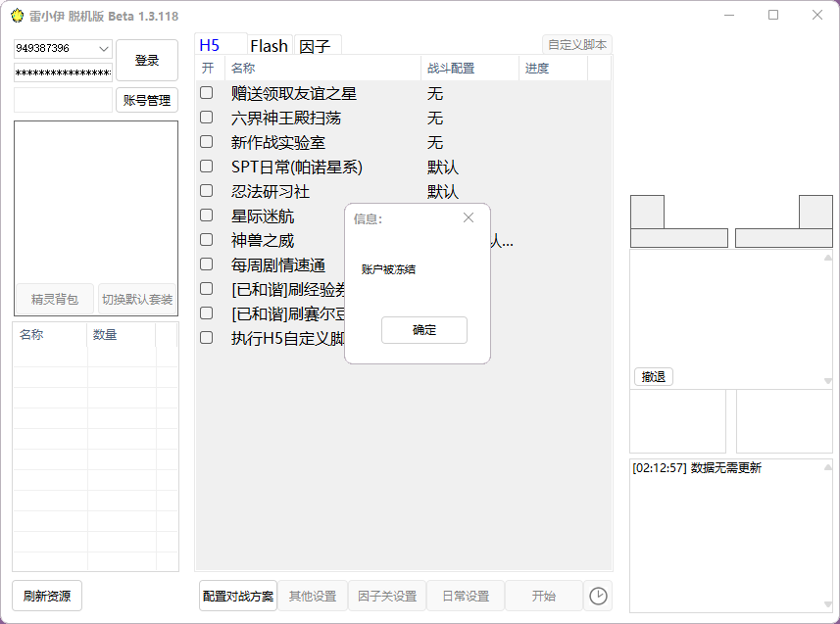Check the 每周剧情速通 checkbox

[206, 264]
